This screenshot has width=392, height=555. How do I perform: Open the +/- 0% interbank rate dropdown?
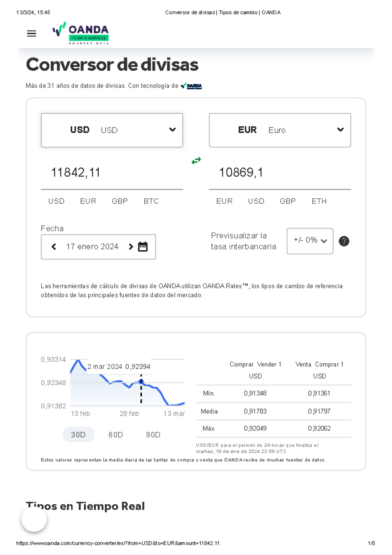pos(310,241)
